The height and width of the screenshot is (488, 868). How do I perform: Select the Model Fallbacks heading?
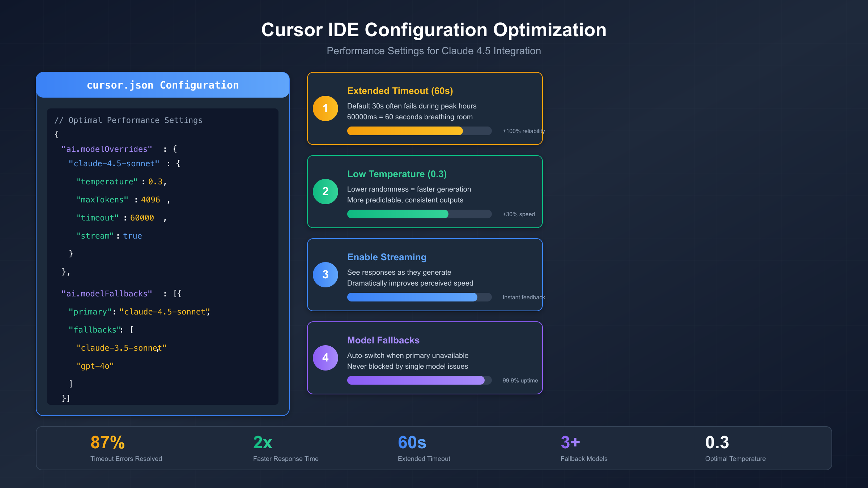coord(383,340)
